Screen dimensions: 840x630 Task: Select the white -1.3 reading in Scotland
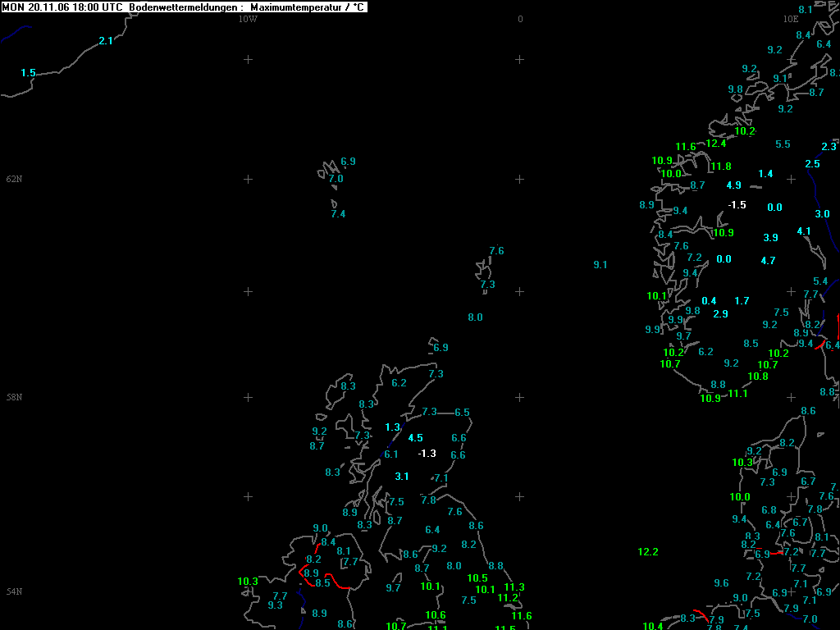tap(427, 454)
